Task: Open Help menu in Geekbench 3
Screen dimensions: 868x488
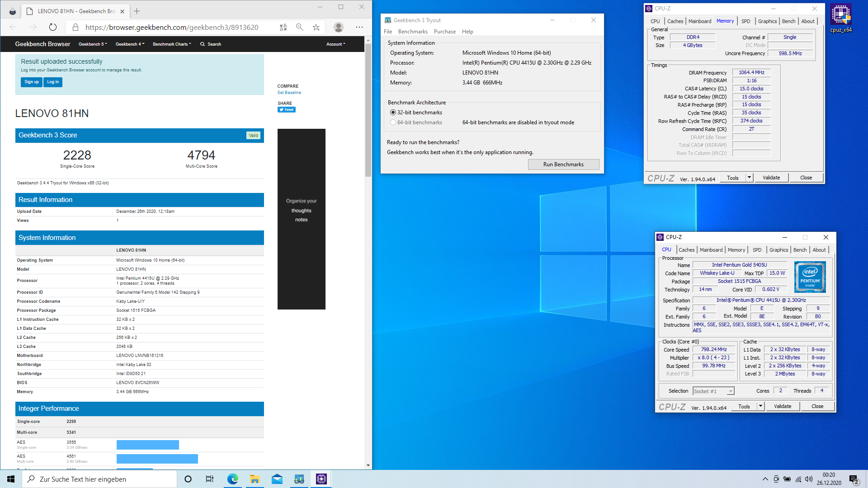Action: coord(467,32)
